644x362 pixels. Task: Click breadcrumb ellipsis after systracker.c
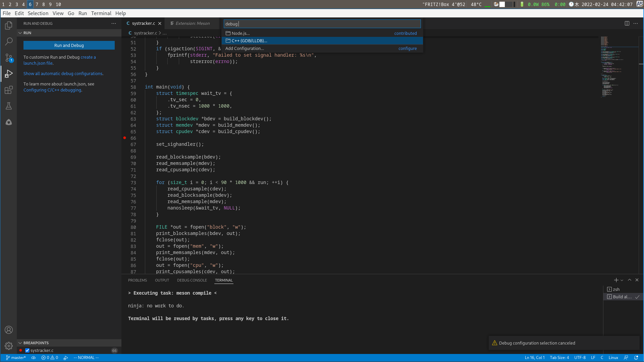(x=165, y=33)
